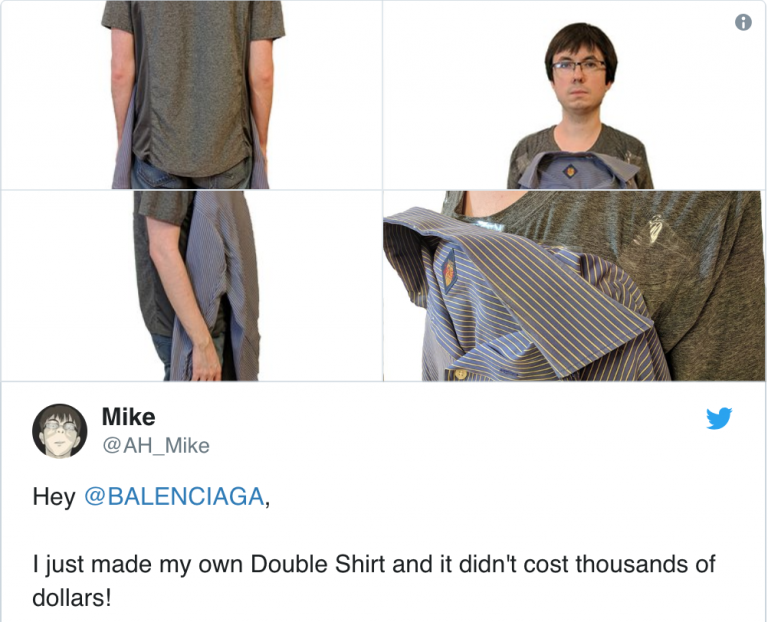Click the display name Mike
The image size is (768, 622).
click(128, 417)
